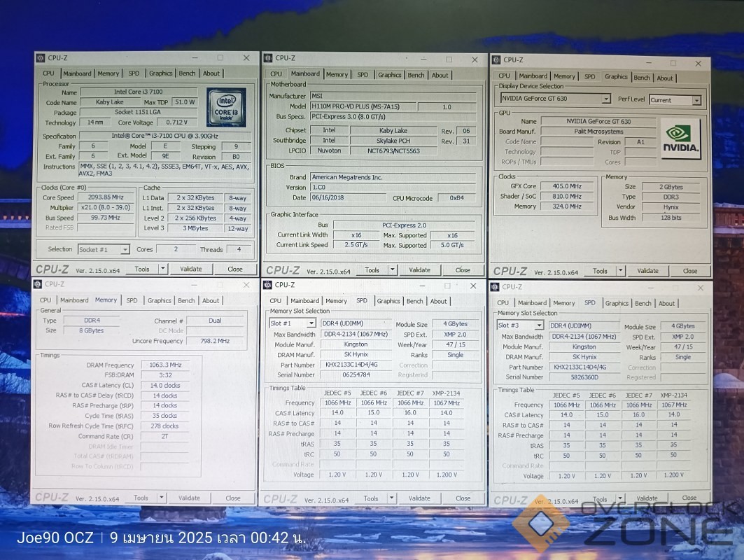Click Validate in the processor window
The height and width of the screenshot is (560, 744).
(191, 269)
